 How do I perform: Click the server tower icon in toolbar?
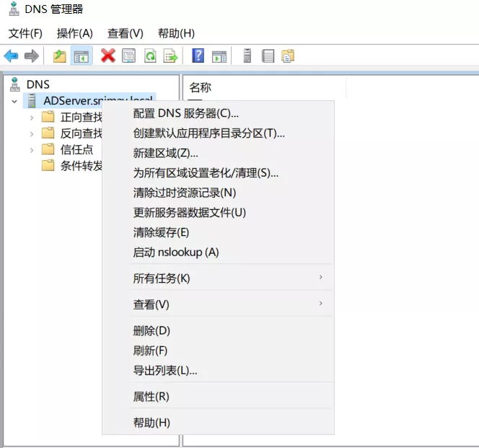point(247,56)
